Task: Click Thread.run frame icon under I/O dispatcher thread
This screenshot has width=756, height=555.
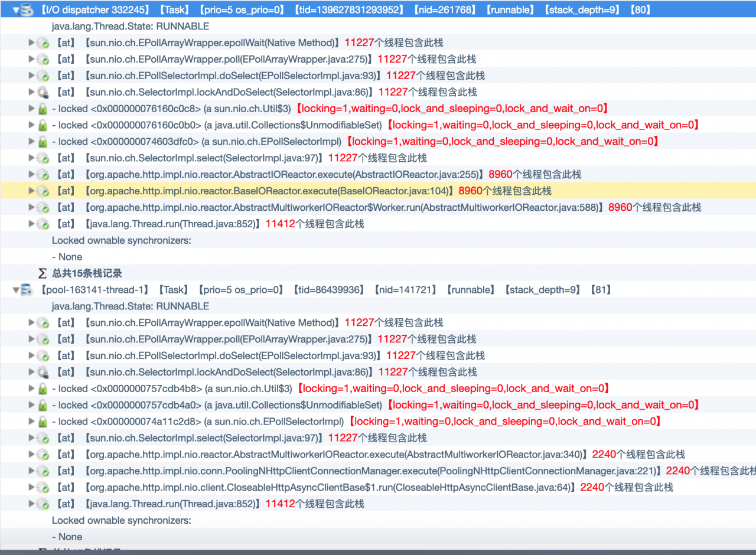Action: click(43, 224)
